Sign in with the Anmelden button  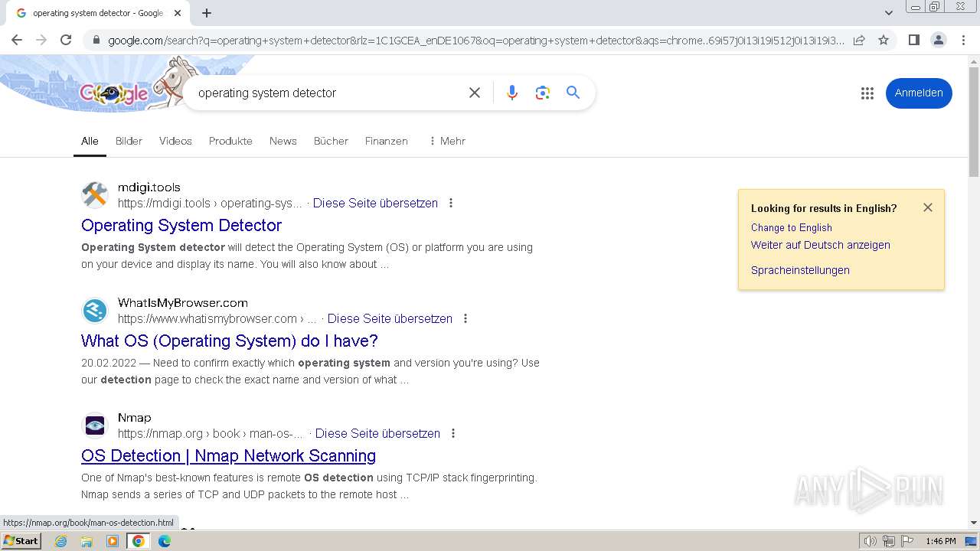click(x=919, y=93)
